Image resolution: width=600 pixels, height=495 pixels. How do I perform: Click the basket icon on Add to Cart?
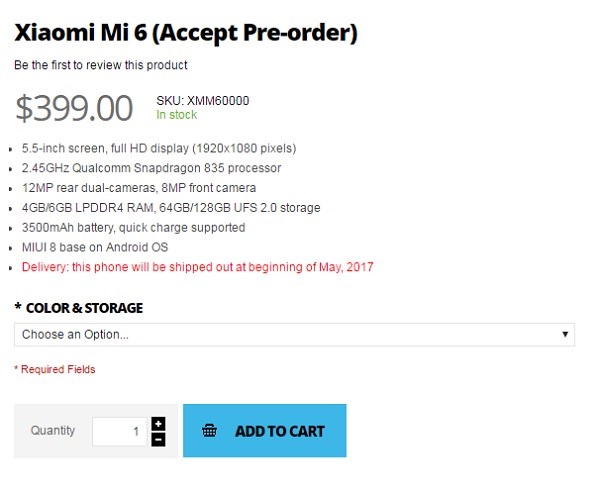tap(209, 431)
